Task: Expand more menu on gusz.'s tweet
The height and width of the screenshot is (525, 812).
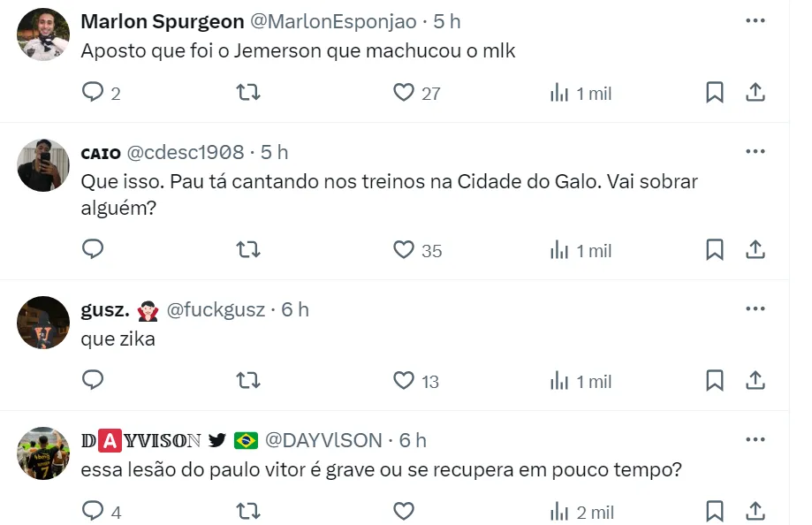Action: (755, 309)
